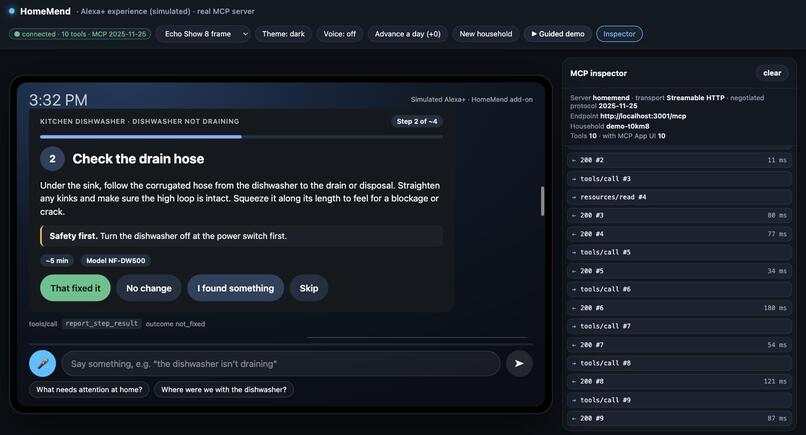The height and width of the screenshot is (435, 806).
Task: Click the MCP inspector title
Action: click(x=598, y=73)
